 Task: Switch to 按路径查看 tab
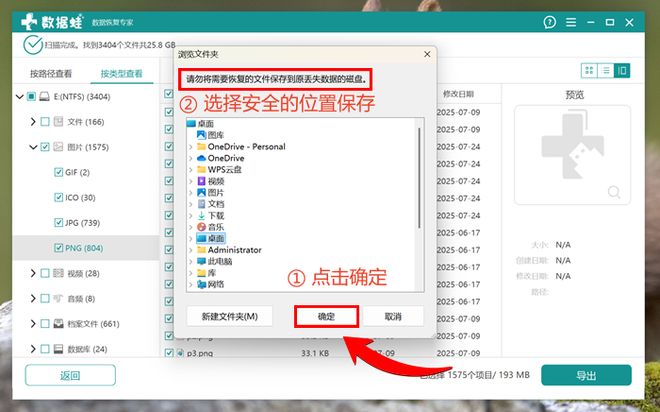coord(51,74)
